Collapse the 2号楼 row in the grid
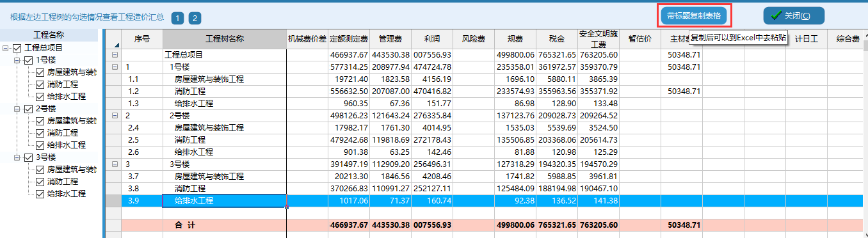Image resolution: width=868 pixels, height=238 pixels. pos(115,116)
